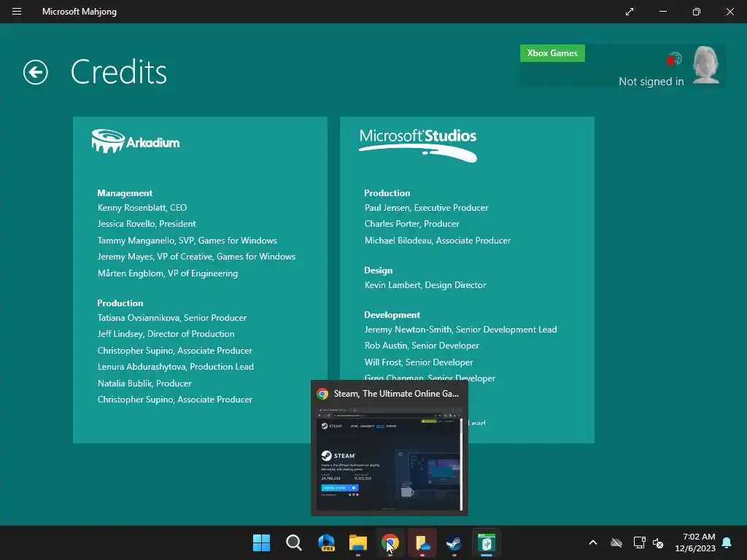Click 'Kevin Lambert, Design Director'

click(x=425, y=285)
